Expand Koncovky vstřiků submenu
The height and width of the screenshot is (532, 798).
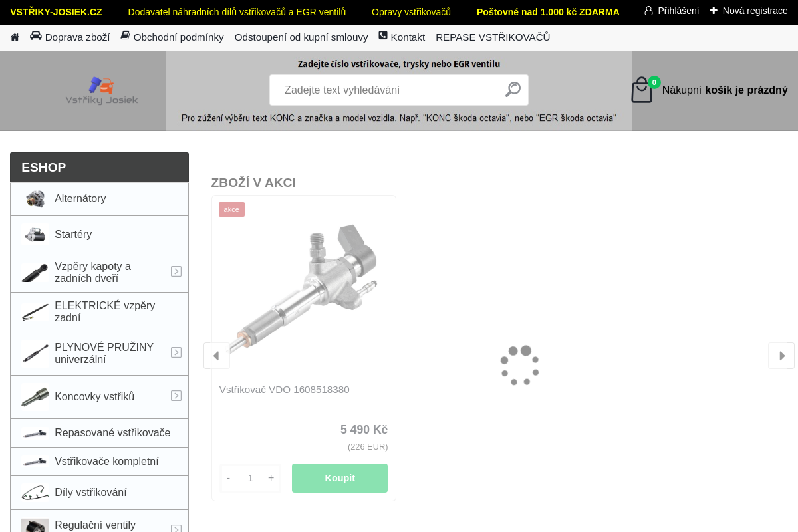pyautogui.click(x=176, y=396)
